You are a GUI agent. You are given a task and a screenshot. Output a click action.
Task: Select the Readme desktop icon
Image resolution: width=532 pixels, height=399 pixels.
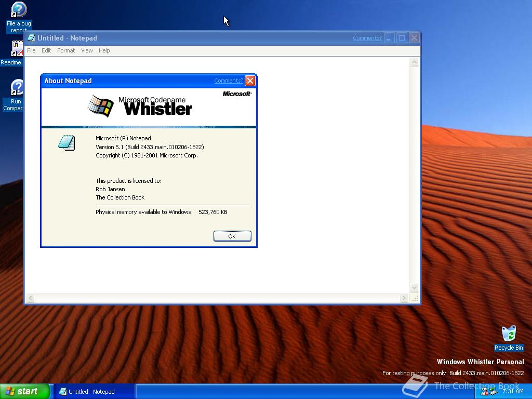click(11, 54)
